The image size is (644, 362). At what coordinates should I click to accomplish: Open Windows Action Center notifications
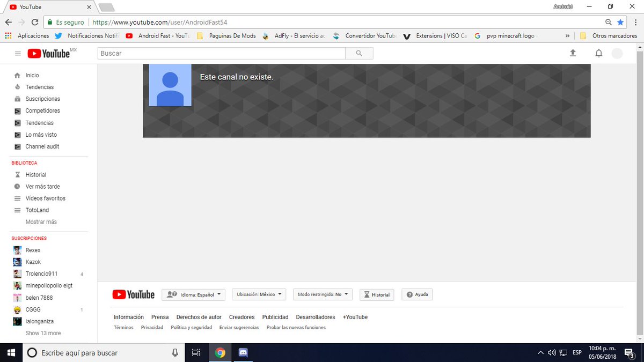point(629,353)
